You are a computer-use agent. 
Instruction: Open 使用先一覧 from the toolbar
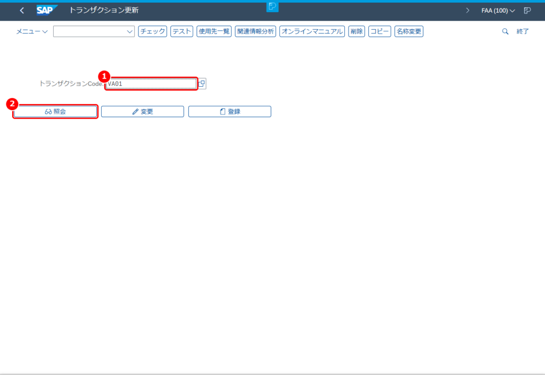pos(214,31)
